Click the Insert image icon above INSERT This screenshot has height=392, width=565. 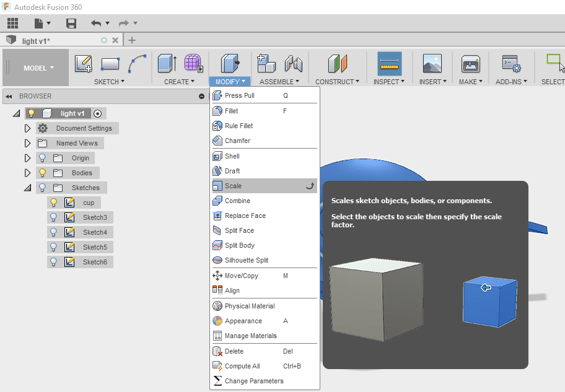pyautogui.click(x=432, y=63)
